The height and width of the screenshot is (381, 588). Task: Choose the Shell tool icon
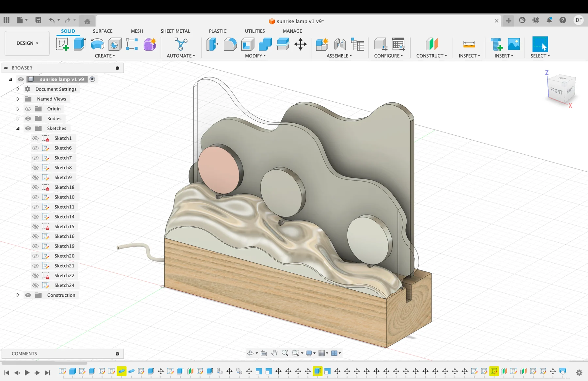[248, 44]
